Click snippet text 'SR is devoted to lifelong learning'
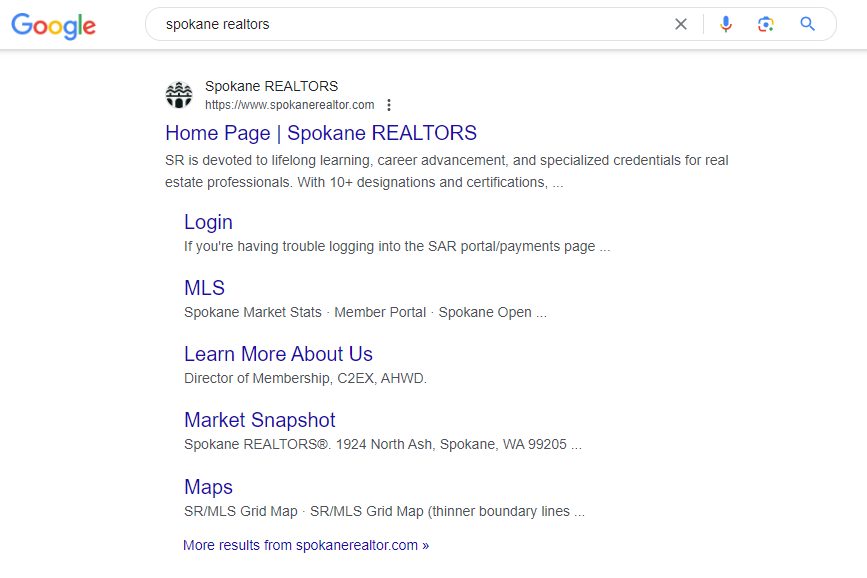 [x=268, y=160]
